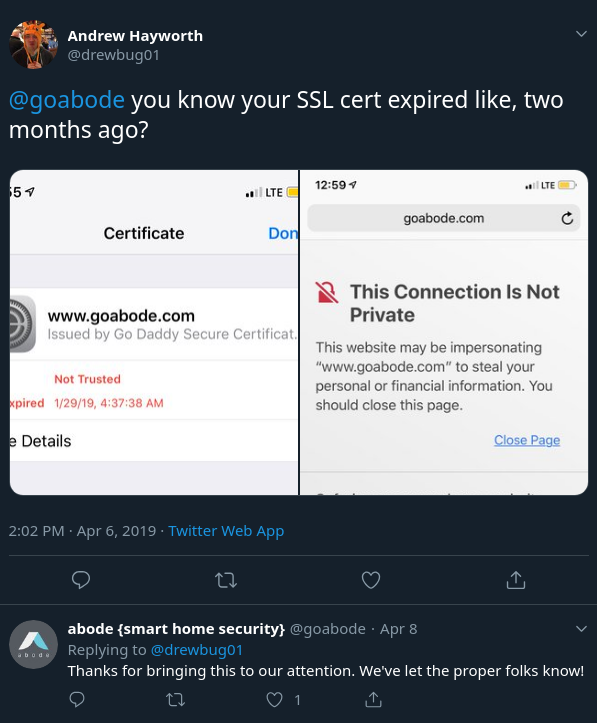View the Connection Is Not Private screenshot
This screenshot has width=597, height=723.
(444, 332)
